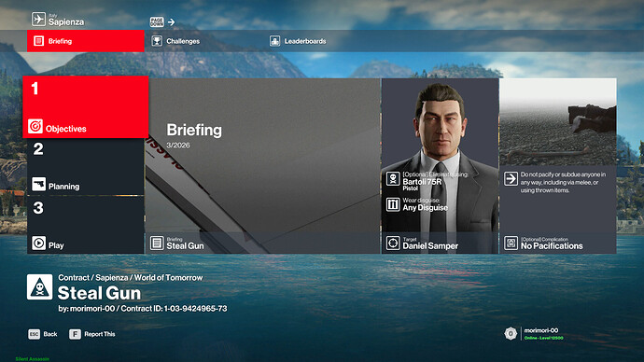
Task: Open the Daniel Samper target portrait tile
Action: coord(440,166)
